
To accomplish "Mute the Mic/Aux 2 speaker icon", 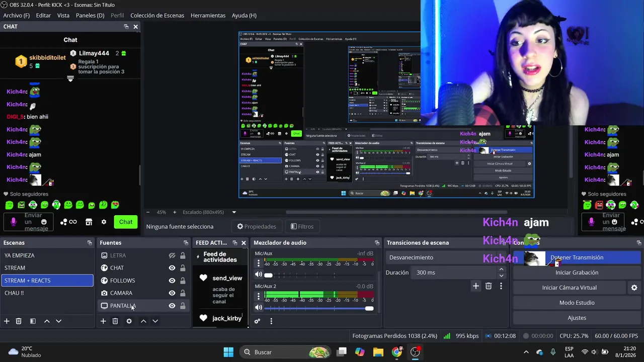I will (259, 307).
